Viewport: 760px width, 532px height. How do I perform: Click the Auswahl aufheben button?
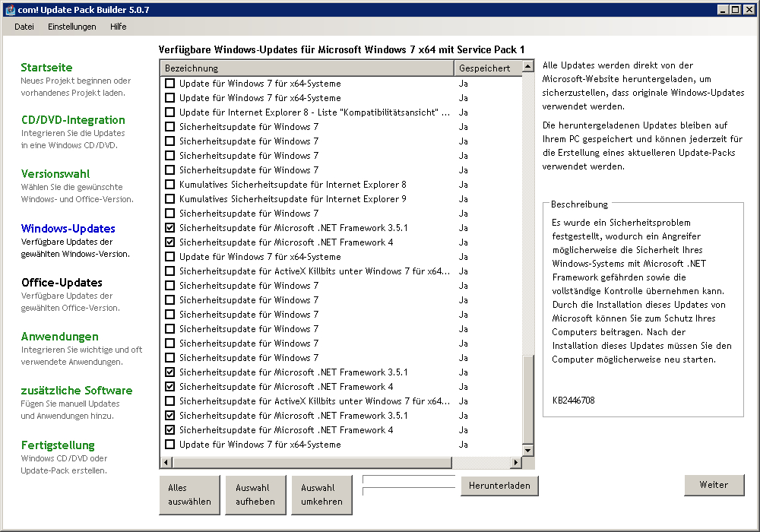point(255,495)
